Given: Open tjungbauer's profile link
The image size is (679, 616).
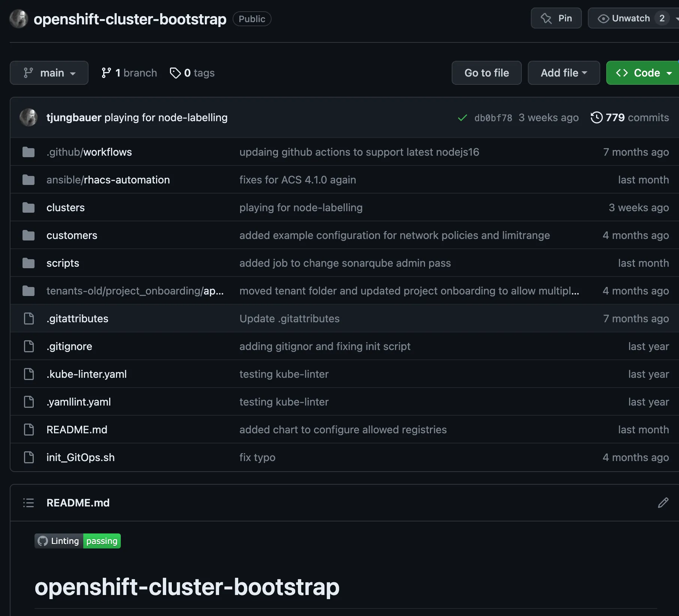Looking at the screenshot, I should (74, 117).
